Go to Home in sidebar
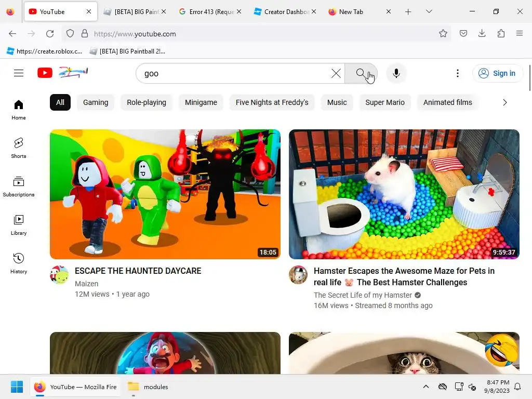Image resolution: width=532 pixels, height=399 pixels. [x=19, y=110]
